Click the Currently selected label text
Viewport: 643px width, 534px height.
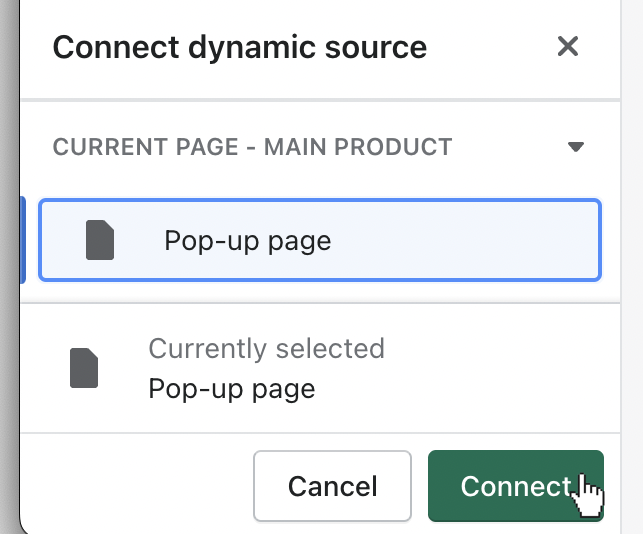(267, 349)
